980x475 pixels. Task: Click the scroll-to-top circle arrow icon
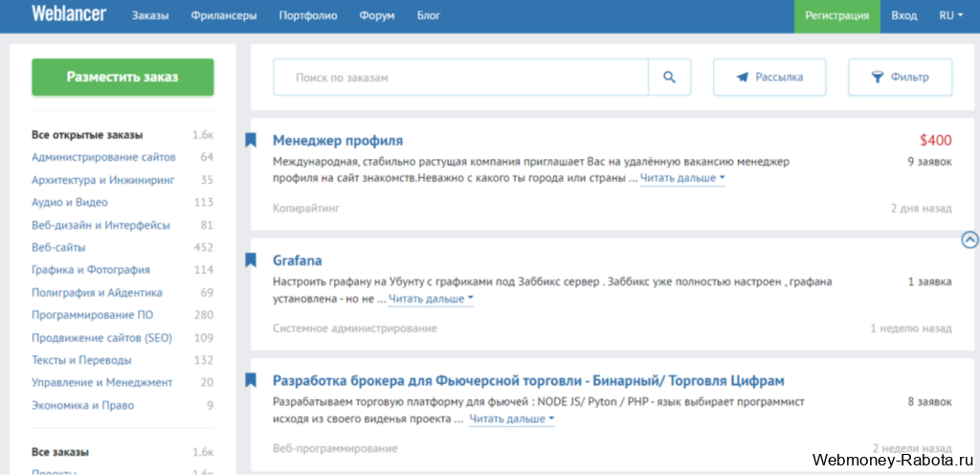pyautogui.click(x=970, y=240)
